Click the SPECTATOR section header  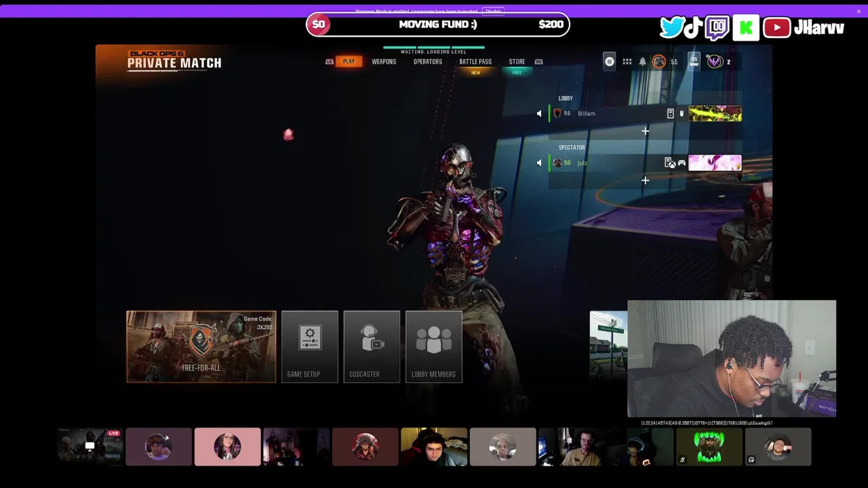[572, 147]
